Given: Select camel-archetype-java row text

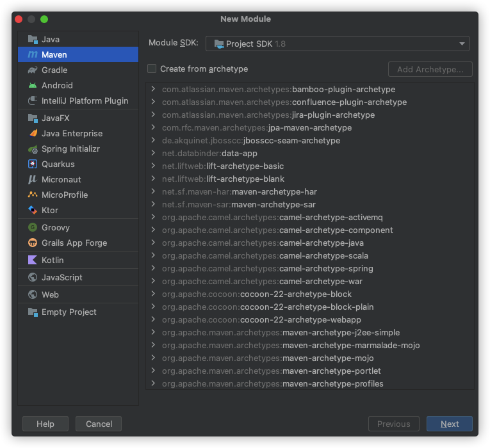Looking at the screenshot, I should 263,243.
